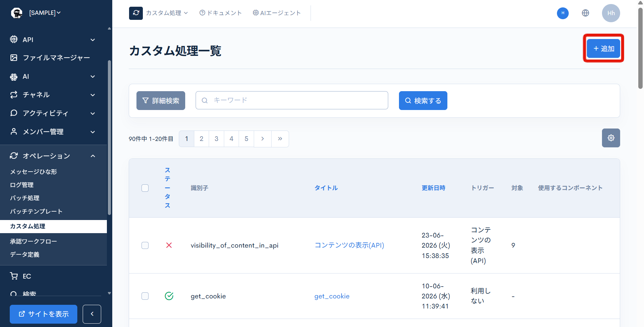Click the チャネル arrows icon
This screenshot has width=644, height=327.
click(x=14, y=95)
